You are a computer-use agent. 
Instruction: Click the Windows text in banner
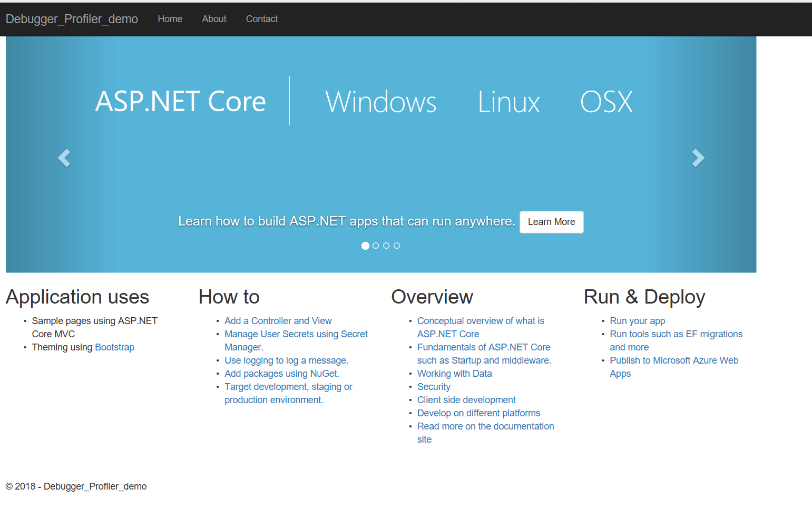pyautogui.click(x=381, y=102)
